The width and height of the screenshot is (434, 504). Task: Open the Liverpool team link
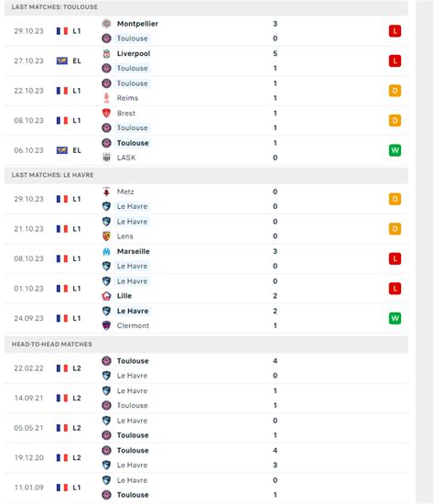tap(134, 54)
